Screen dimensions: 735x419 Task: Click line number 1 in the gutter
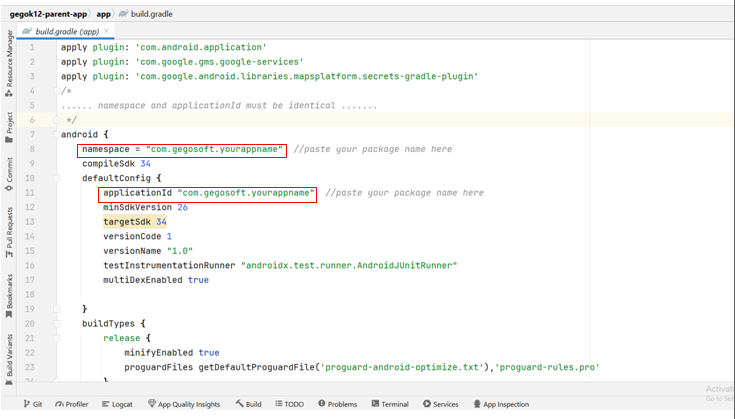[32, 47]
